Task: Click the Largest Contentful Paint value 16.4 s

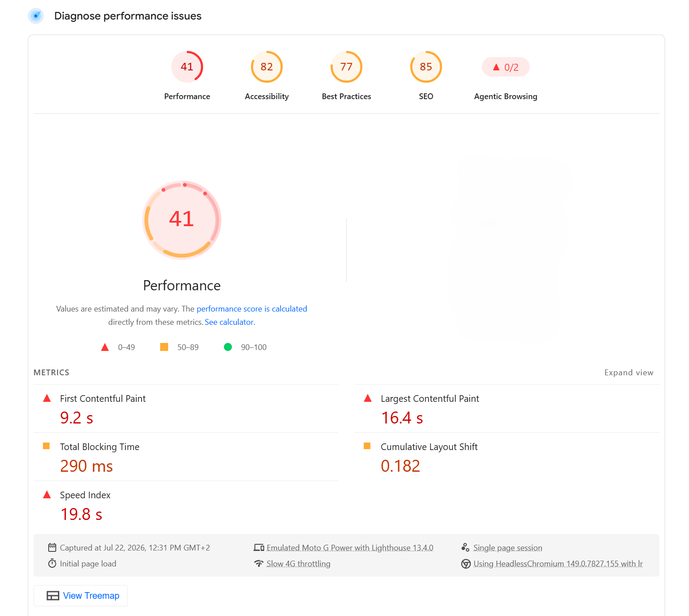Action: coord(402,418)
